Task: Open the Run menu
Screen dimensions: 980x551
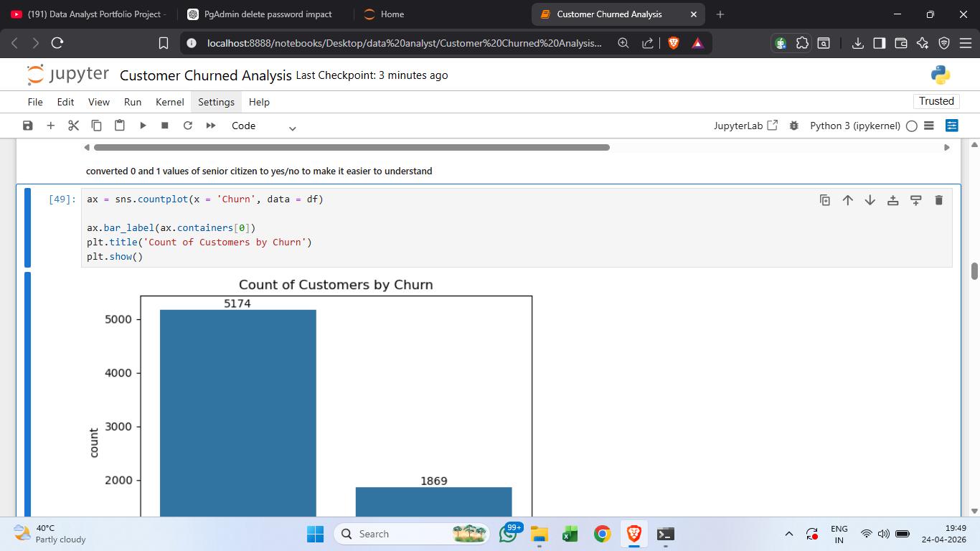Action: [x=133, y=102]
